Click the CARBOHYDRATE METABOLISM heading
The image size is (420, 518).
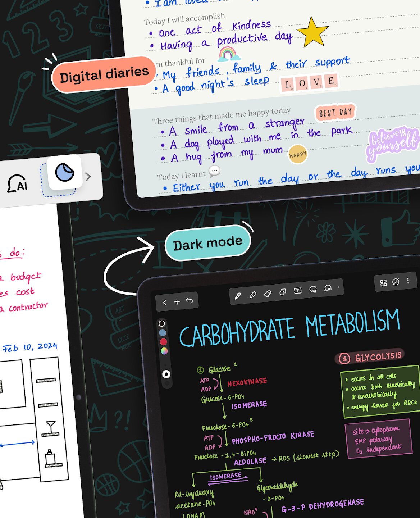point(289,328)
